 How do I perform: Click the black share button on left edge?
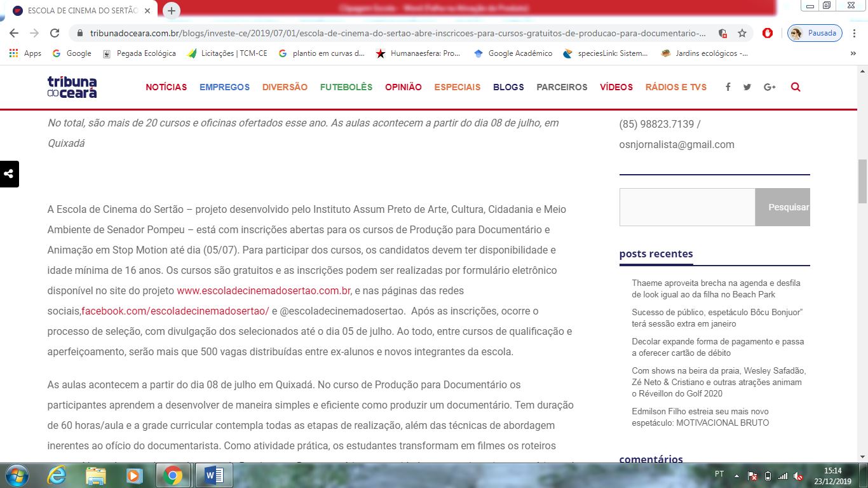point(9,174)
